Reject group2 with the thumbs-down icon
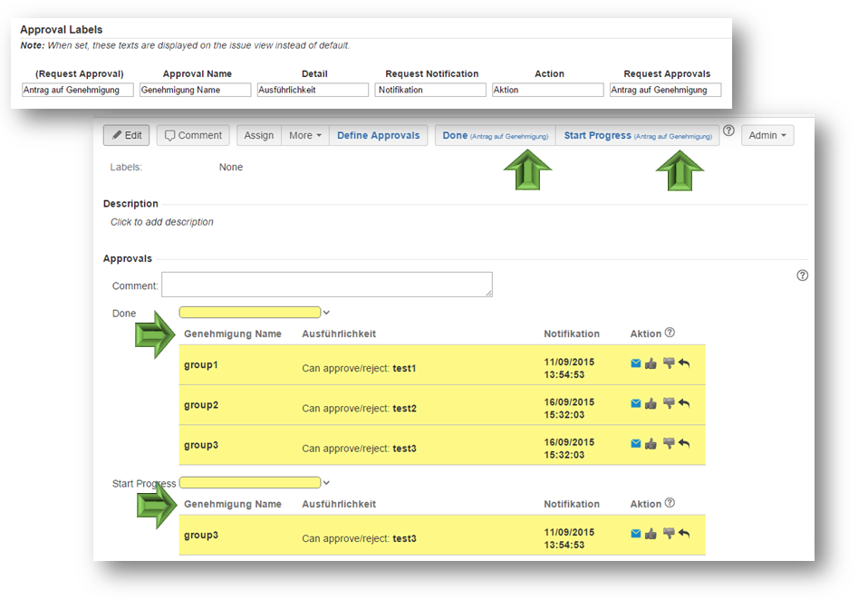The image size is (868, 599). click(669, 403)
